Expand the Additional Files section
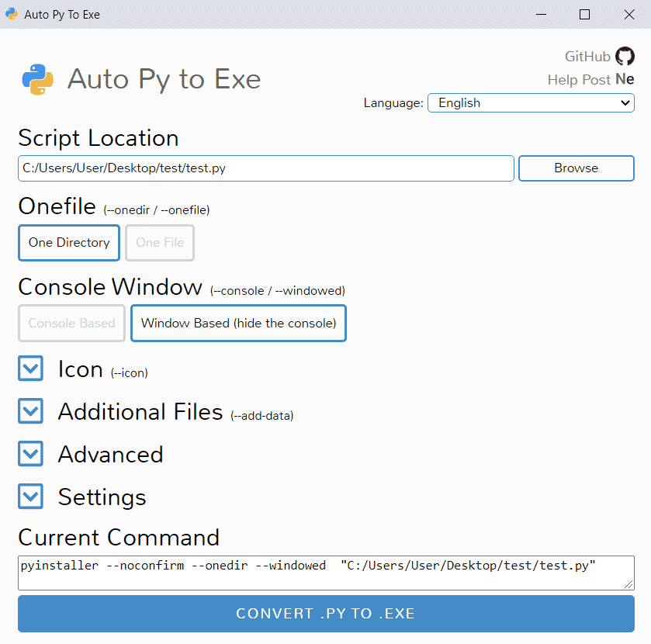 [x=31, y=411]
